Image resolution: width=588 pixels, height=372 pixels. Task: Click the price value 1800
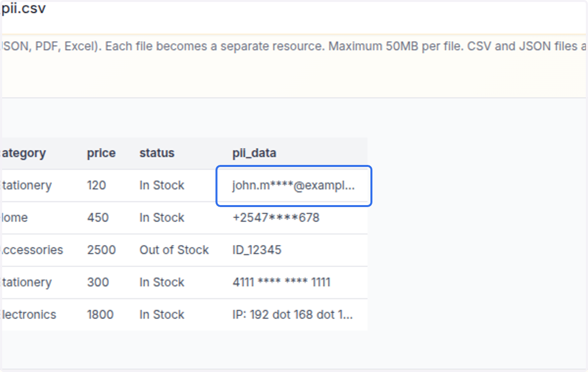click(x=100, y=315)
